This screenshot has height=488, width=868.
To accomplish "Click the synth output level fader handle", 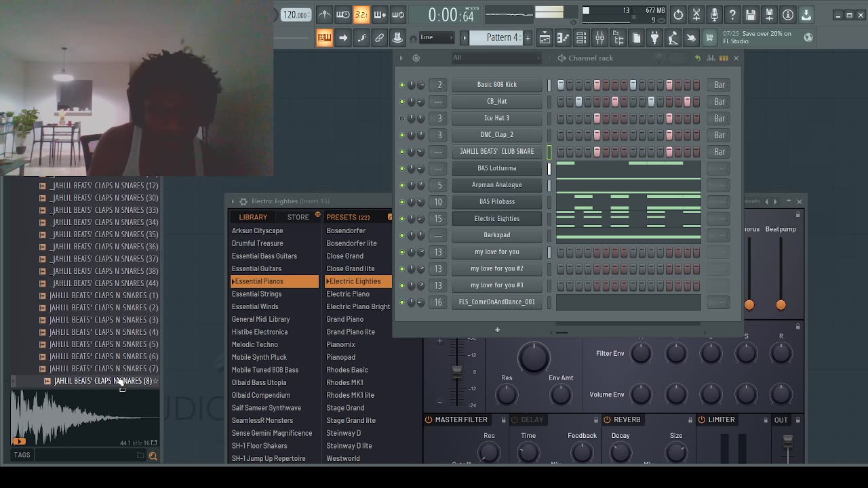I will [x=457, y=372].
